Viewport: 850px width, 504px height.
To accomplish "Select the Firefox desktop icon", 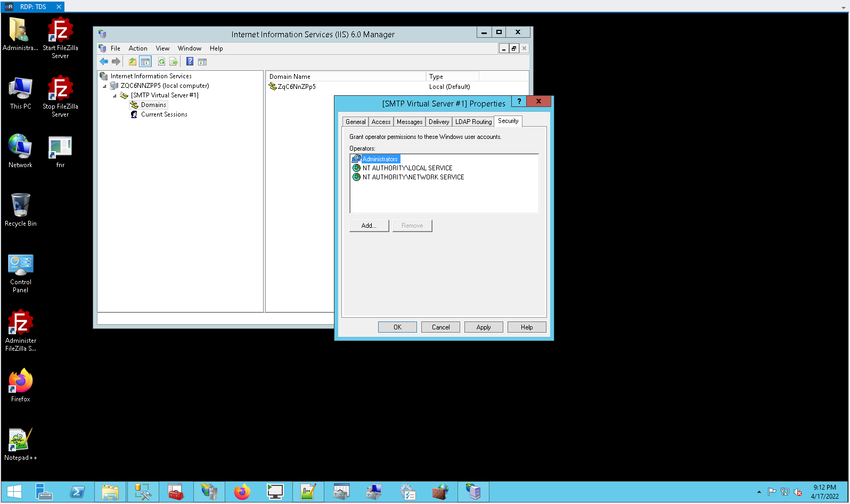I will click(x=21, y=385).
